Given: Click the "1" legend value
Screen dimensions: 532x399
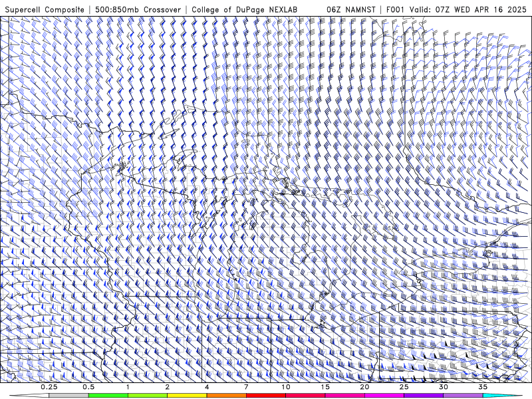Looking at the screenshot, I should click(x=128, y=387).
